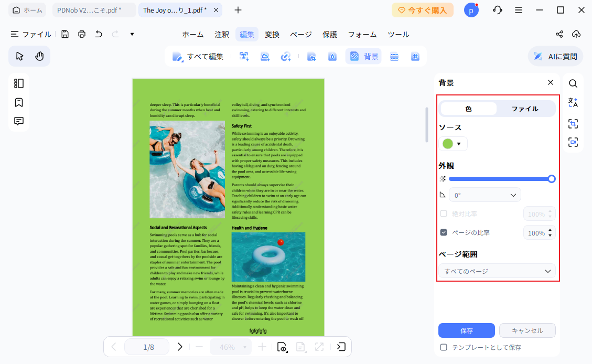The height and width of the screenshot is (364, 592).
Task: Open the comments panel icon
Action: 19,121
